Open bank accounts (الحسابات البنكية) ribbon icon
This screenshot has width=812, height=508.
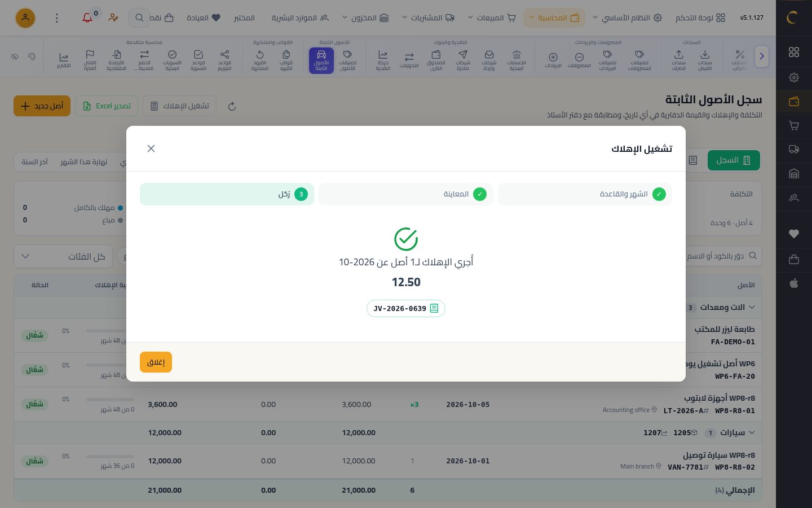coord(517,60)
